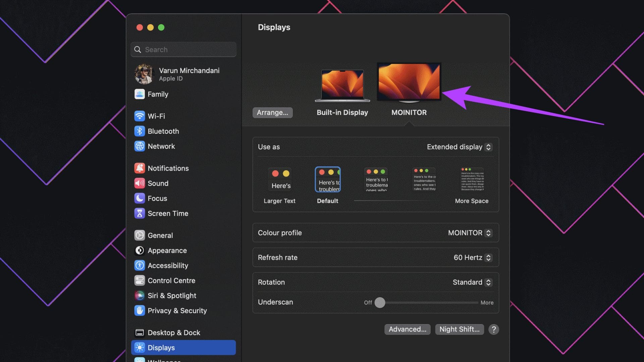Open the Sound speaker icon
Image resolution: width=644 pixels, height=362 pixels.
pos(140,183)
